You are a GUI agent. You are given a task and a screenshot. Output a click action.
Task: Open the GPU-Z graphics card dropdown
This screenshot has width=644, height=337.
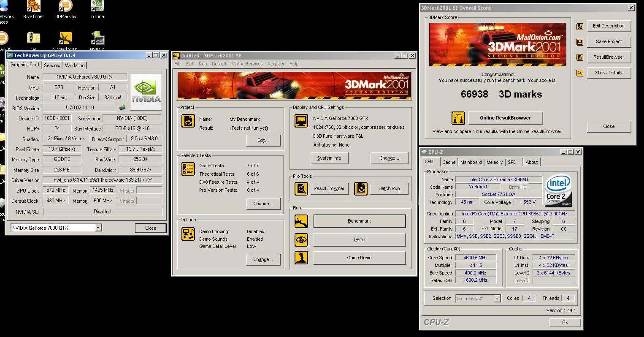tap(98, 228)
